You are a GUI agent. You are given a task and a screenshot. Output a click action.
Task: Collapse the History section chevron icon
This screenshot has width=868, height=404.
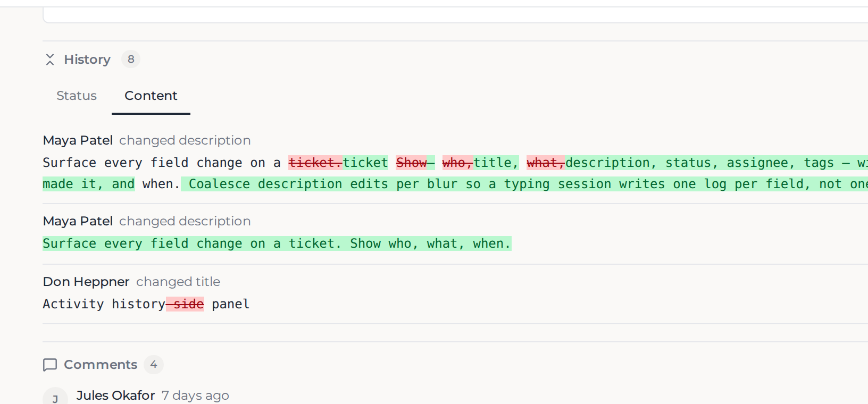(x=50, y=60)
